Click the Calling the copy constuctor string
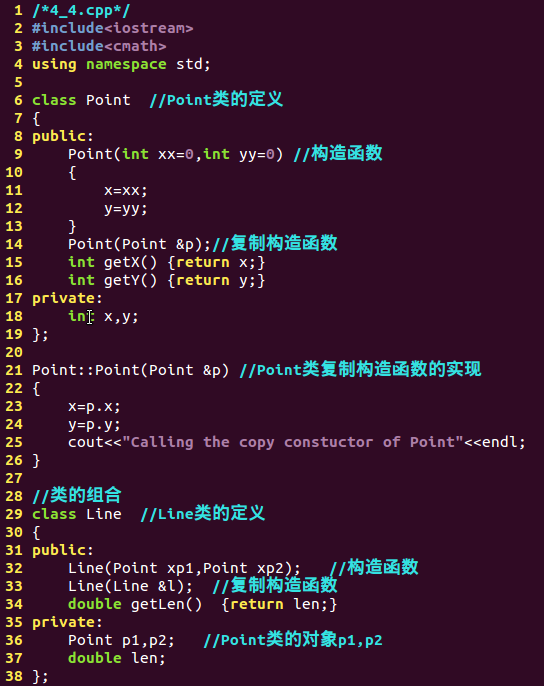544x686 pixels. 292,442
